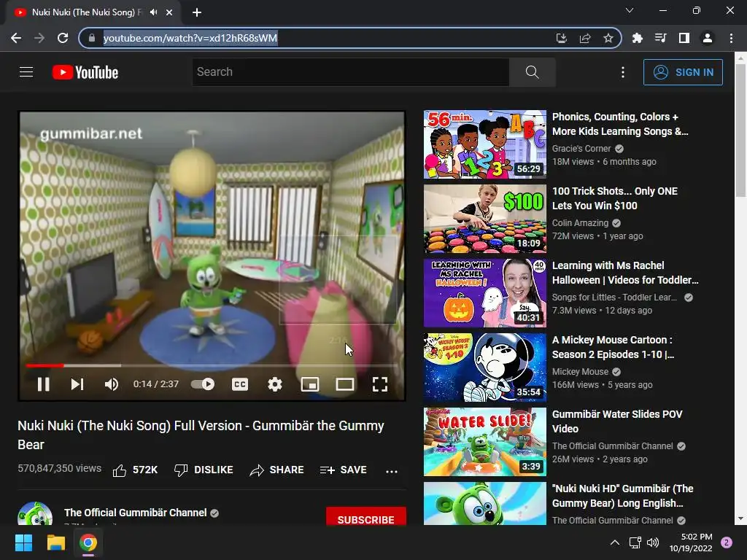Bookmark this tab with the star
This screenshot has width=747, height=560.
[608, 38]
